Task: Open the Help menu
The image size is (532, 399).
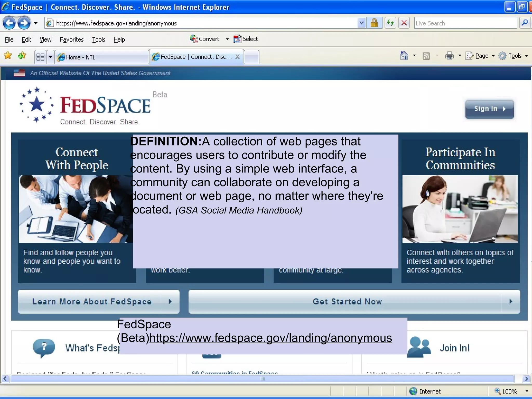Action: (x=119, y=39)
